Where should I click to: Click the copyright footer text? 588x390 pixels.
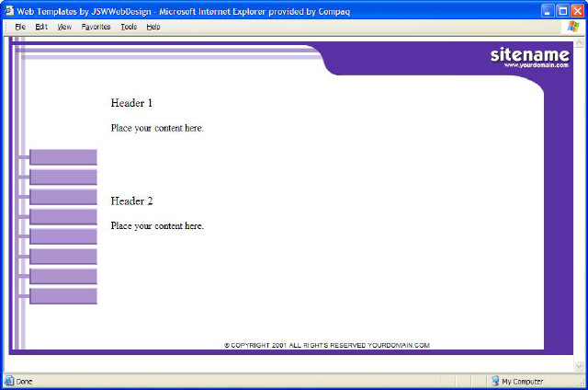pyautogui.click(x=327, y=346)
